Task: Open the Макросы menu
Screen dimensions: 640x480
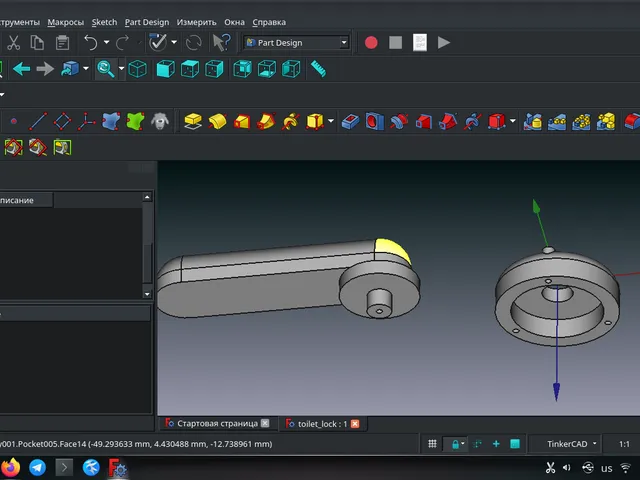Action: [65, 22]
